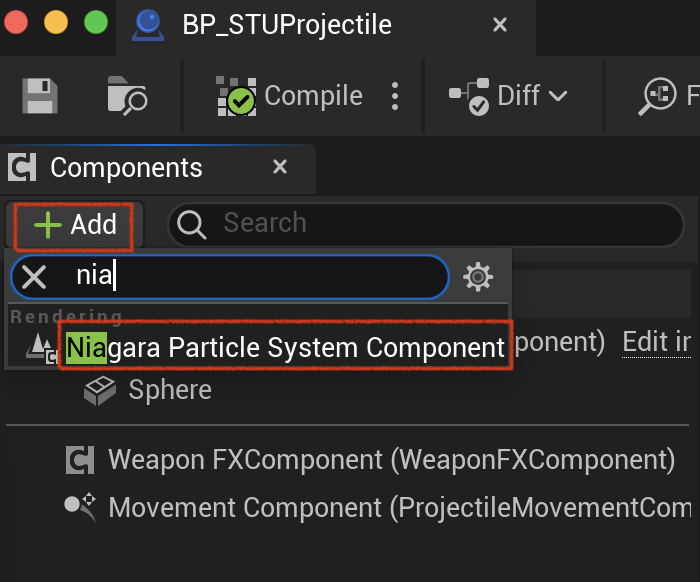Click the Add component button
Screen dimensions: 700x582
pyautogui.click(x=74, y=224)
